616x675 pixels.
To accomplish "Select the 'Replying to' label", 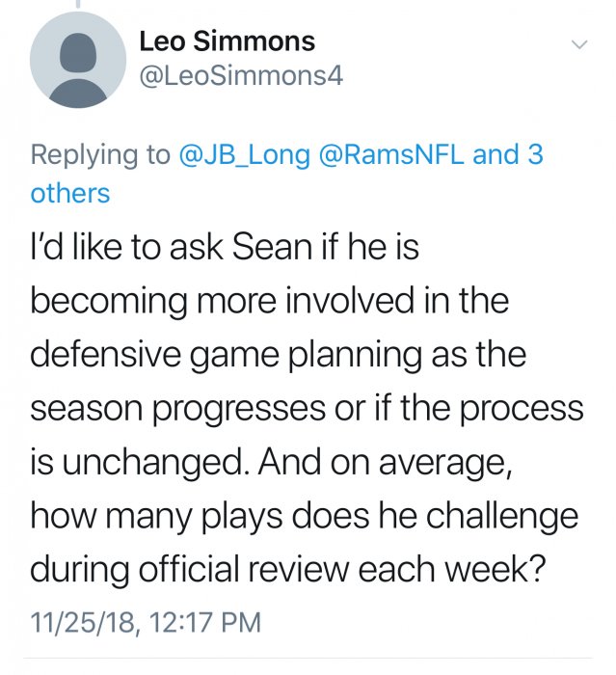I will (x=100, y=155).
